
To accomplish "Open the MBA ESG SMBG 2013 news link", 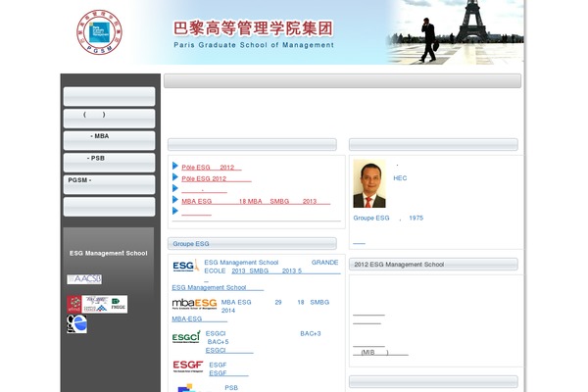I will pos(255,201).
